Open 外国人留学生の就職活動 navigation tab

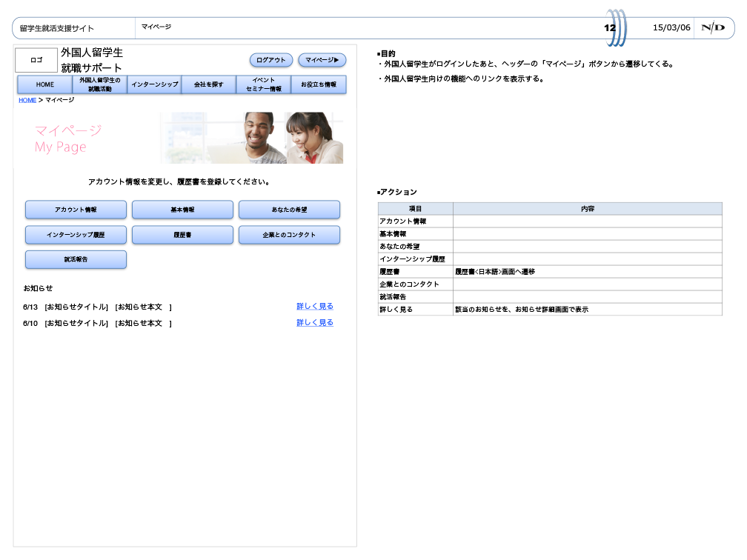coord(100,84)
